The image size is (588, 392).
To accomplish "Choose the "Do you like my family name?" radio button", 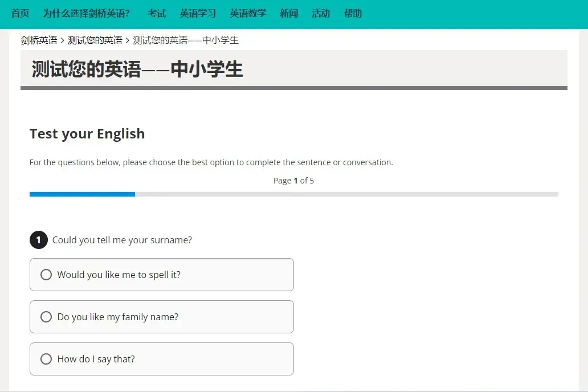I will (x=46, y=317).
